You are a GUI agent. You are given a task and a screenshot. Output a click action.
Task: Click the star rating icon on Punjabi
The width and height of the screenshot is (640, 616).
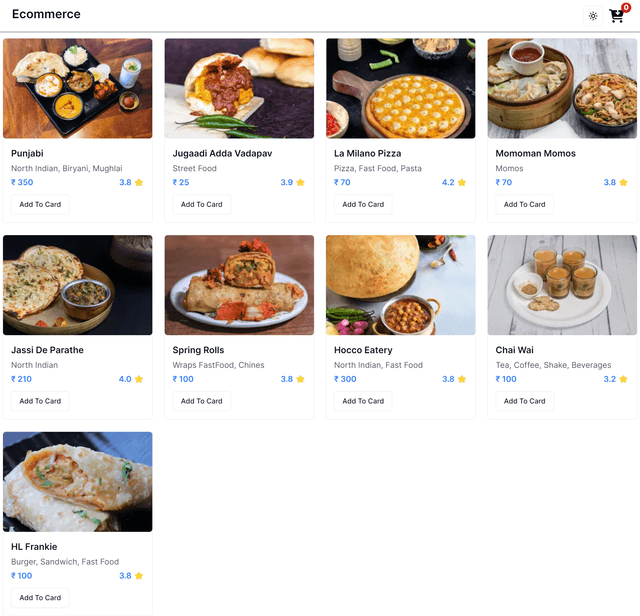(139, 182)
